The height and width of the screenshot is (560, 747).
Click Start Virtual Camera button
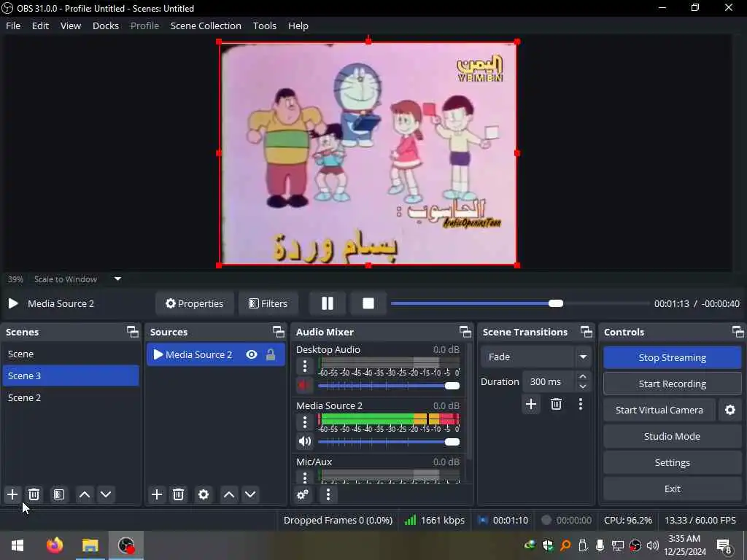659,410
